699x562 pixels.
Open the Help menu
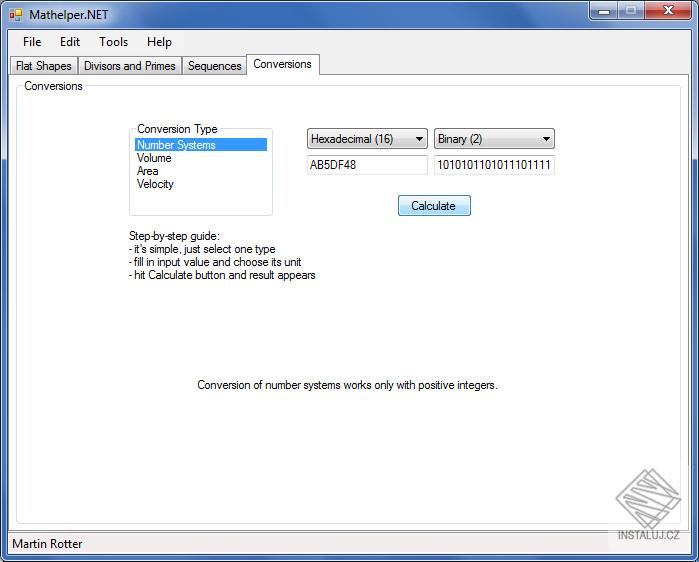159,42
